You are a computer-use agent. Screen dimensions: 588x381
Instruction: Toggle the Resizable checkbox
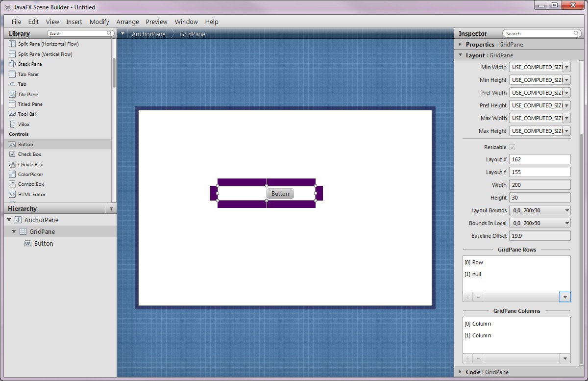512,147
